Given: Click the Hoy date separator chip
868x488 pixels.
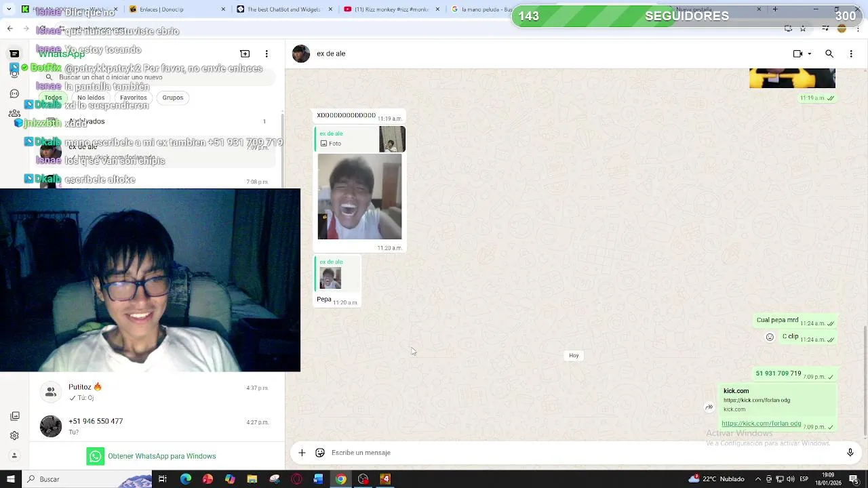Looking at the screenshot, I should pyautogui.click(x=574, y=355).
